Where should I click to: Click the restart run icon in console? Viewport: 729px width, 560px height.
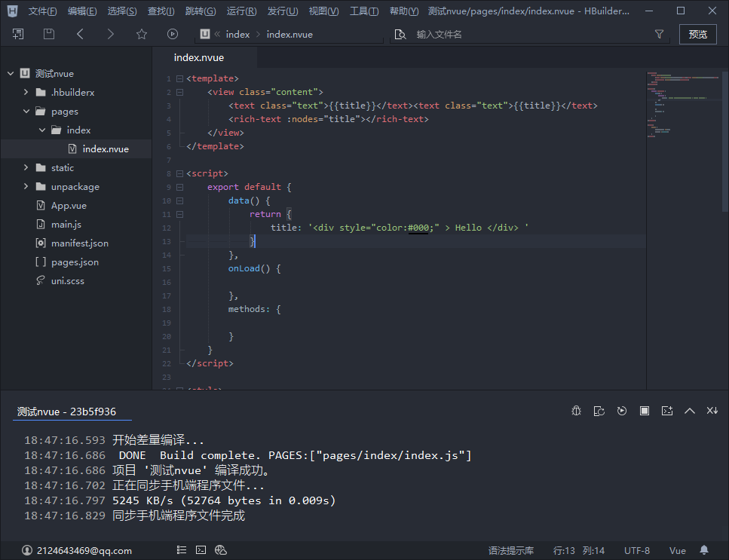coord(599,411)
